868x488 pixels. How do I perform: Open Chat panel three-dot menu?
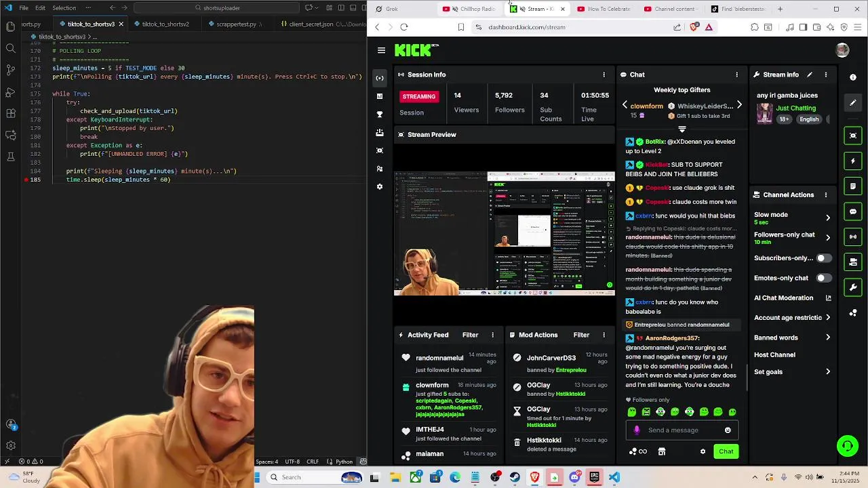pos(736,75)
